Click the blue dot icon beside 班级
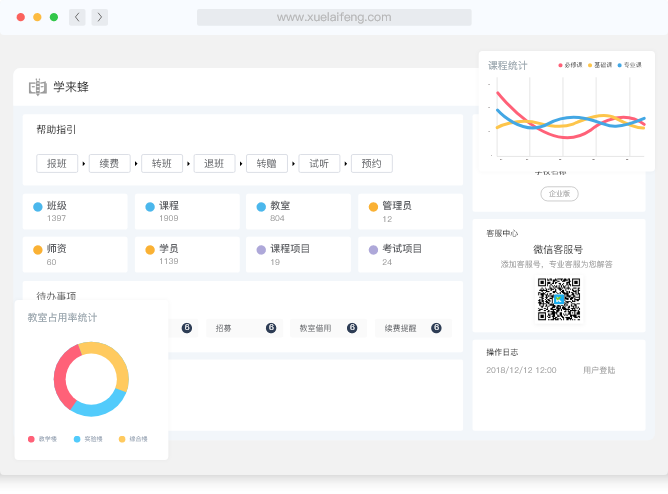This screenshot has height=494, width=668. pos(38,207)
